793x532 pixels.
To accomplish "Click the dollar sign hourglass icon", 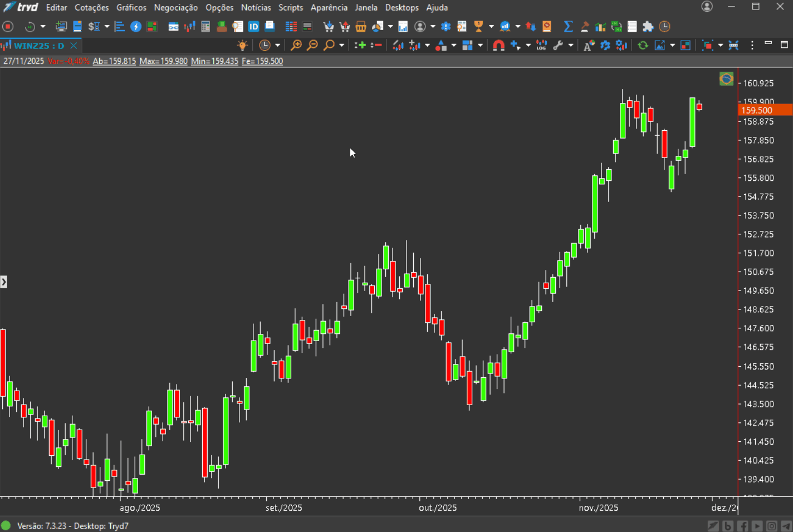I will click(94, 26).
